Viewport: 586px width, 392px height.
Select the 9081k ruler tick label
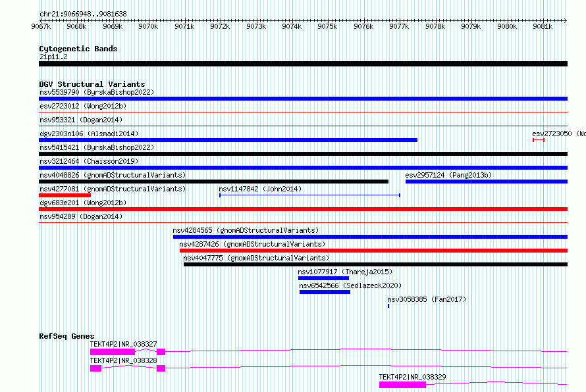pos(543,26)
